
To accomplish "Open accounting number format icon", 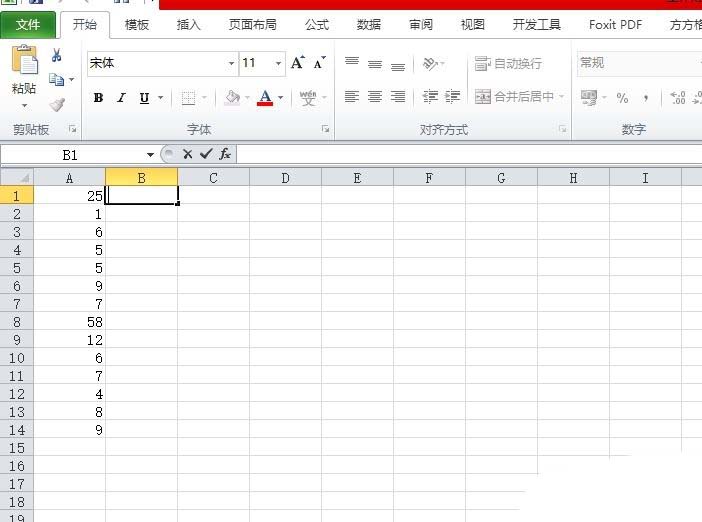I will (588, 97).
